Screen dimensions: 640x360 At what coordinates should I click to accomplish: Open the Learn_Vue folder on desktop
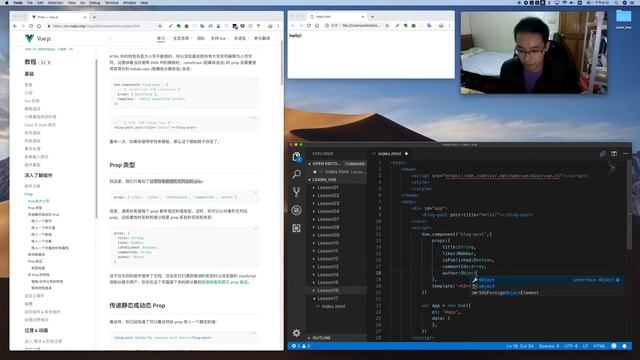pyautogui.click(x=623, y=19)
